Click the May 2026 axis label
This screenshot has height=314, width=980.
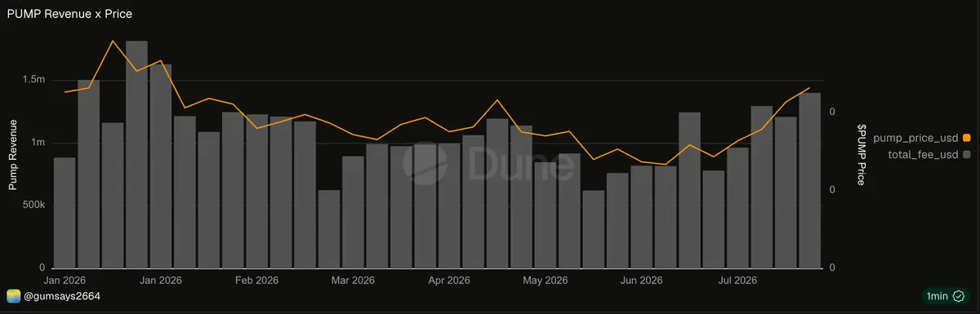(545, 280)
